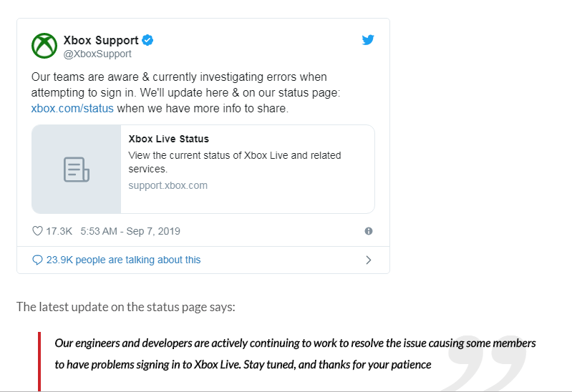
Task: Click the document placeholder icon in card
Action: tap(76, 170)
